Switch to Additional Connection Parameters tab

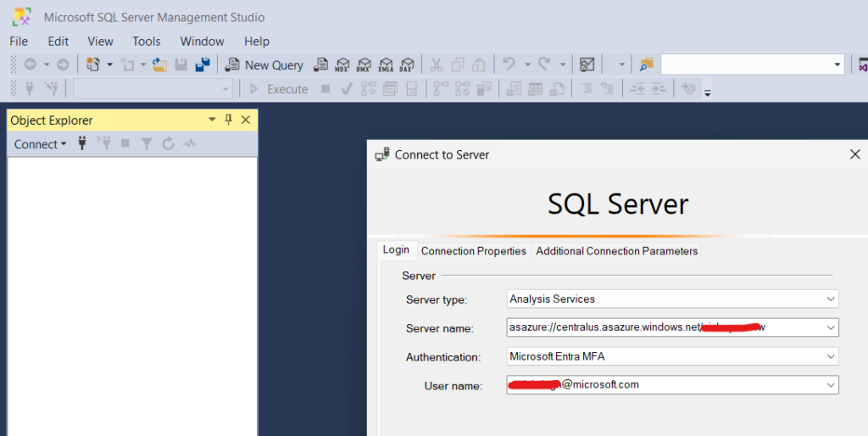617,251
